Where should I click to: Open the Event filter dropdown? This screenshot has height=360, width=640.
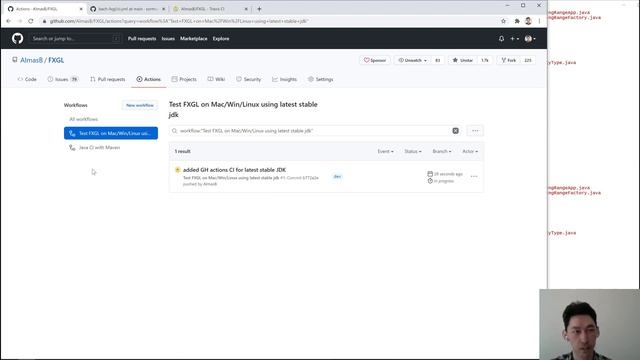click(x=385, y=151)
